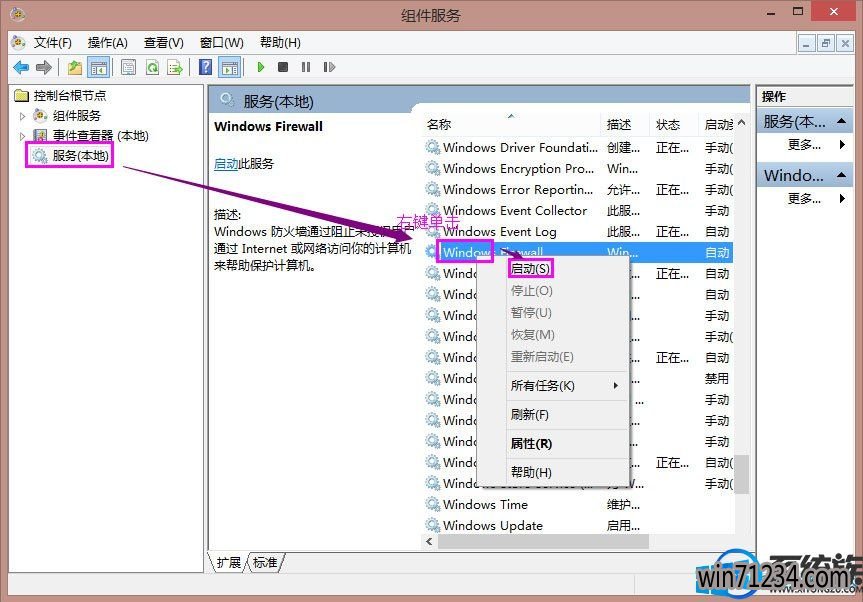
Task: Click the restart service toolbar icon
Action: coord(329,67)
